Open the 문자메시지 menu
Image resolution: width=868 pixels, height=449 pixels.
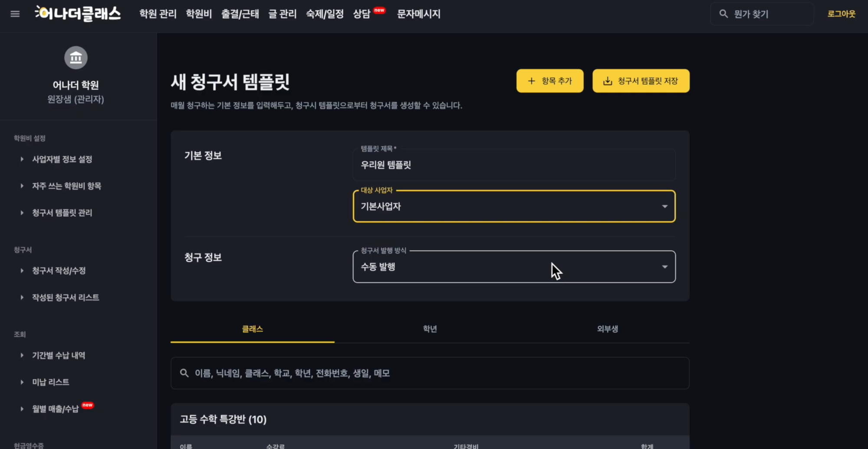419,14
